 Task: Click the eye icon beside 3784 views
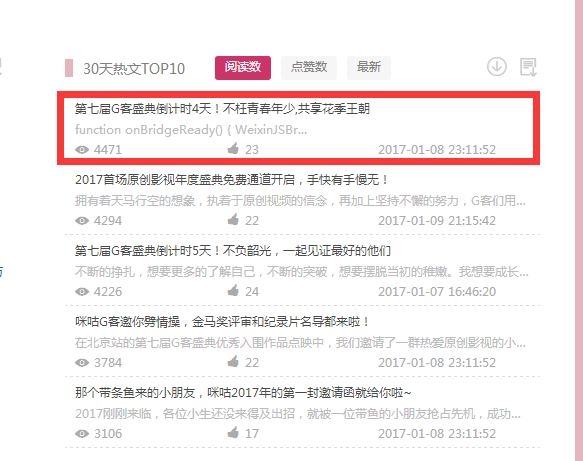click(82, 363)
